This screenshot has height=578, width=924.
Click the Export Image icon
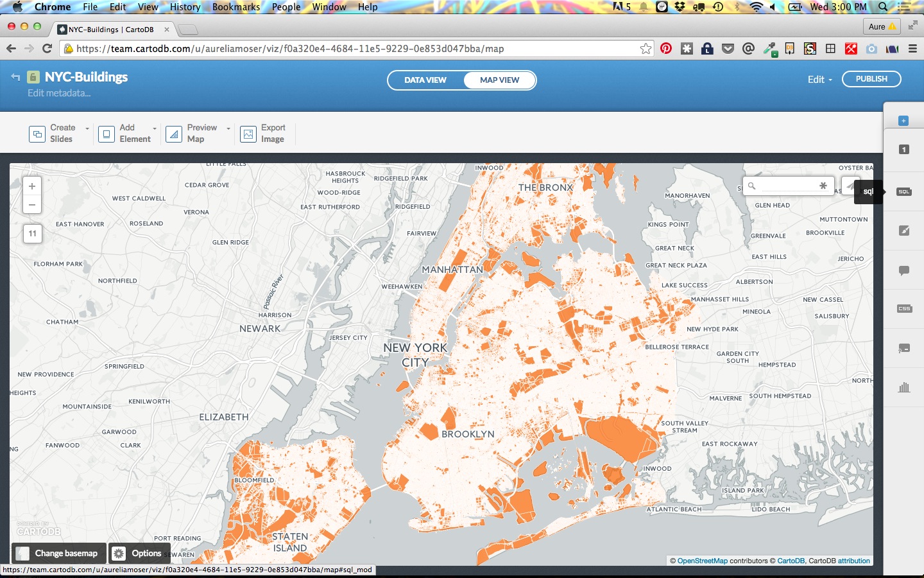point(248,134)
